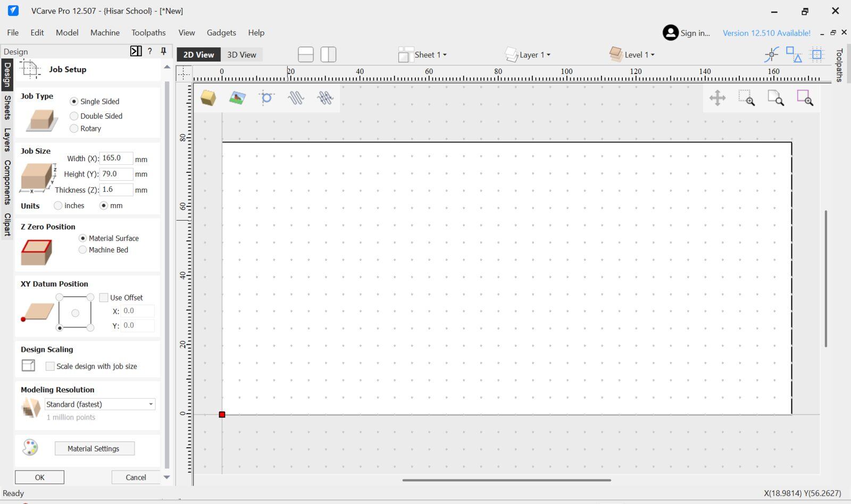
Task: Set units to mm
Action: click(x=104, y=206)
